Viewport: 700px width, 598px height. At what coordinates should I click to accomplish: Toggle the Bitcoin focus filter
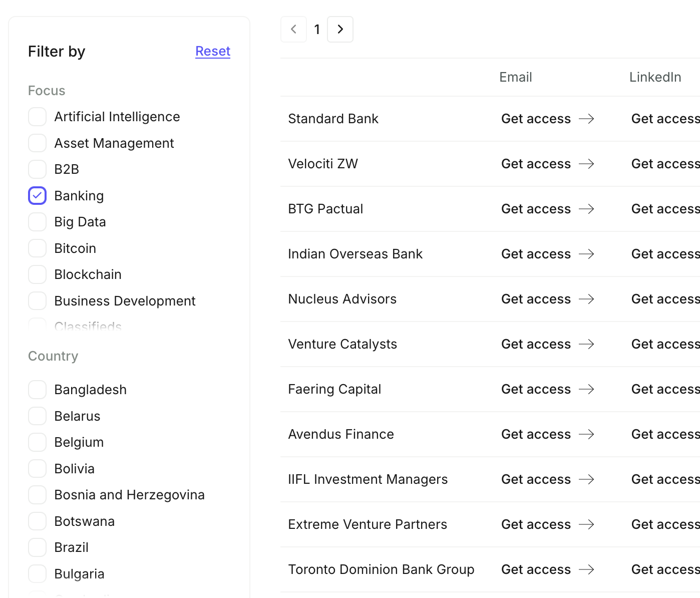[37, 248]
